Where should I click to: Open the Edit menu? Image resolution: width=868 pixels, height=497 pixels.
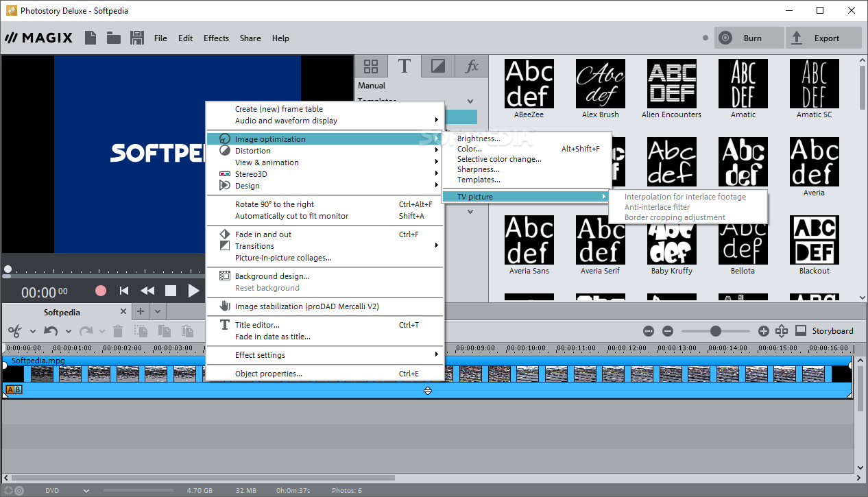pyautogui.click(x=186, y=38)
